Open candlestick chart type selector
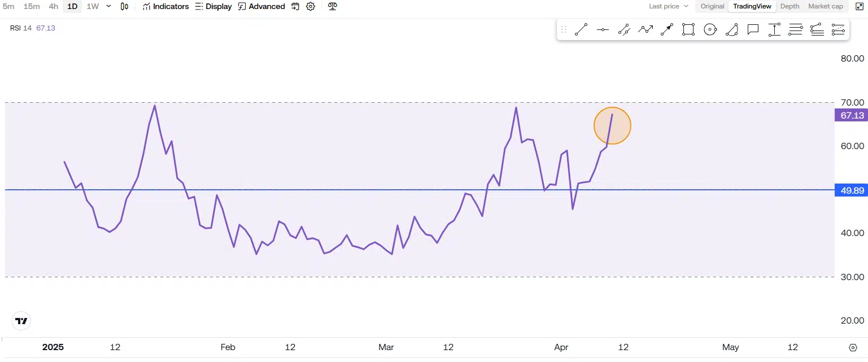The height and width of the screenshot is (362, 868). coord(125,7)
